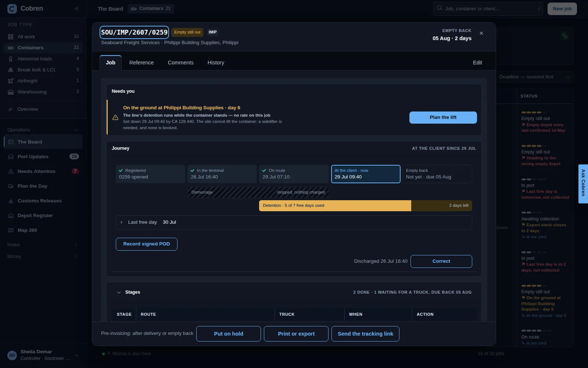Screen dimensions: 588x368
Task: Open Break bulk & LCL filter
Action: (x=43, y=70)
